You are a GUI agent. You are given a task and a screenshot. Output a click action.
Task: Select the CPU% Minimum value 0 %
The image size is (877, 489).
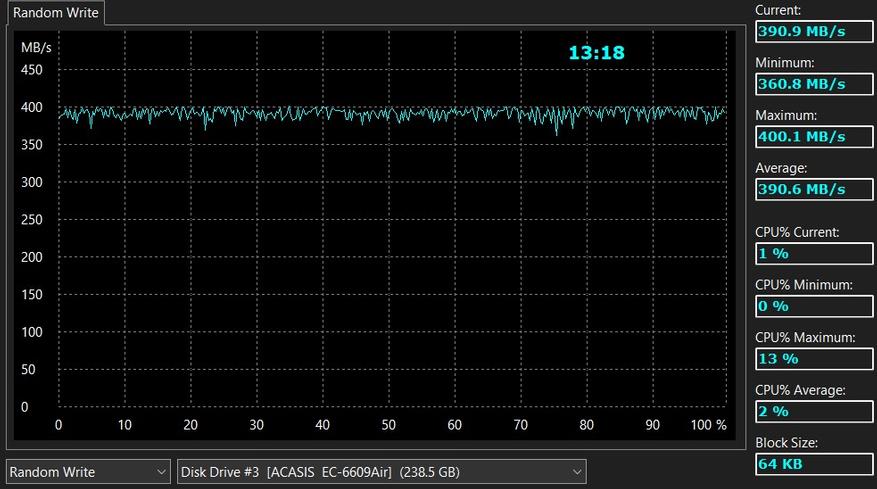(x=813, y=306)
